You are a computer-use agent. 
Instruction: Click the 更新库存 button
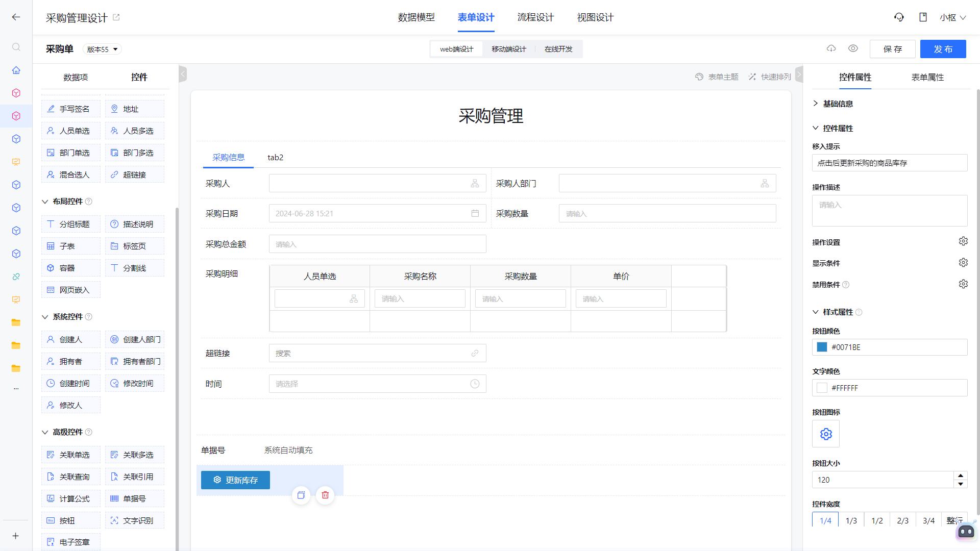pyautogui.click(x=235, y=480)
